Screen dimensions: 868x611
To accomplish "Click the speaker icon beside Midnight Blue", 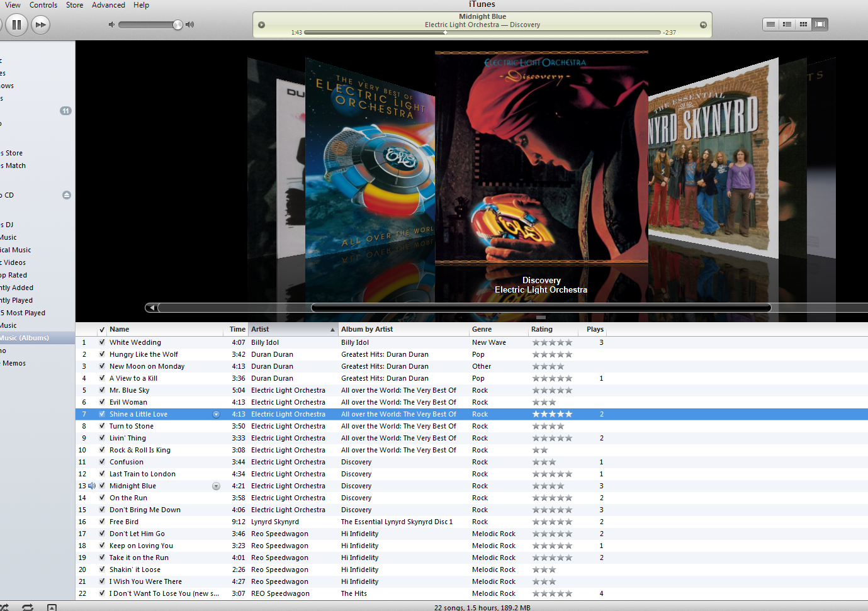I will click(x=92, y=486).
